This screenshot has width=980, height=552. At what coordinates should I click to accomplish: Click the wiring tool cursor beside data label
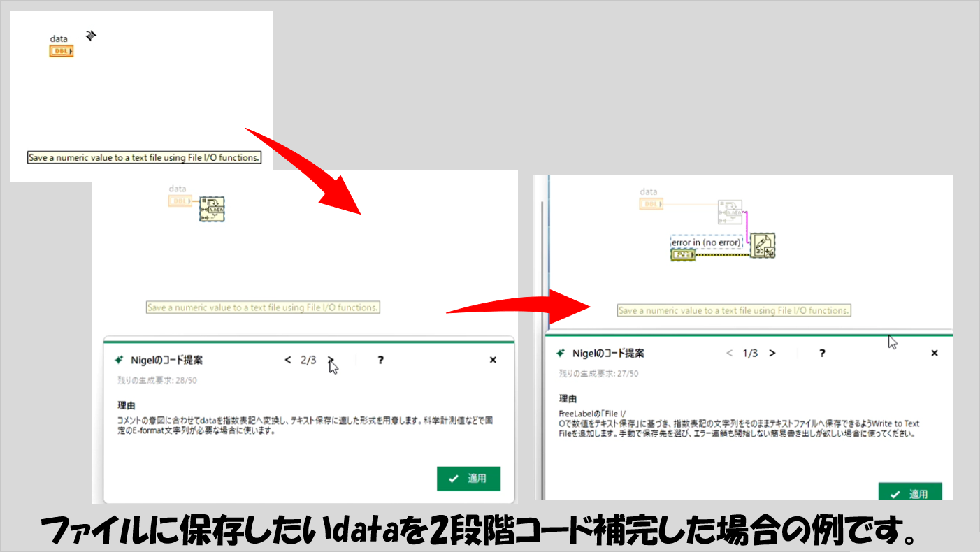click(90, 35)
